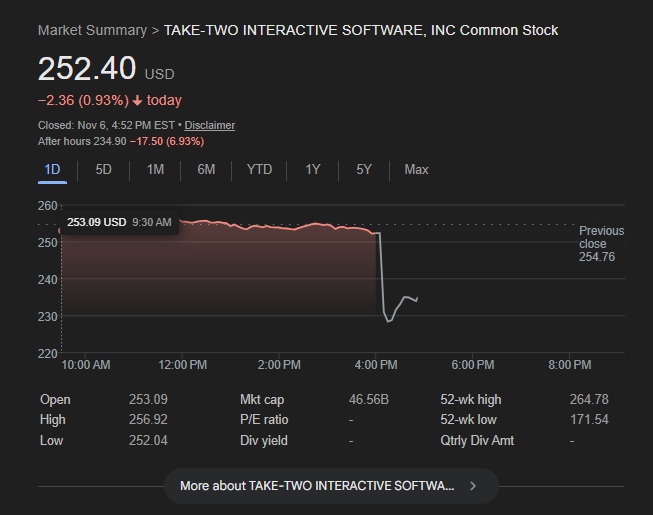
Task: Open More about TAKE-TWO INTERACTIVE button
Action: 331,486
